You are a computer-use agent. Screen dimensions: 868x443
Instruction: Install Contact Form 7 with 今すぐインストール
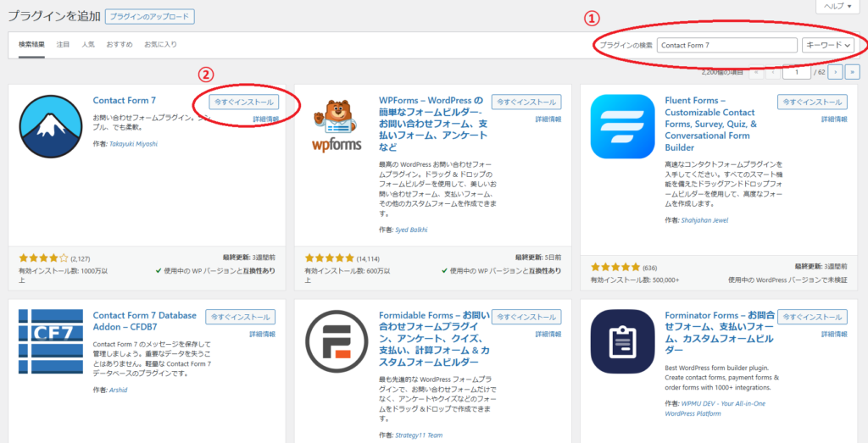[x=244, y=102]
